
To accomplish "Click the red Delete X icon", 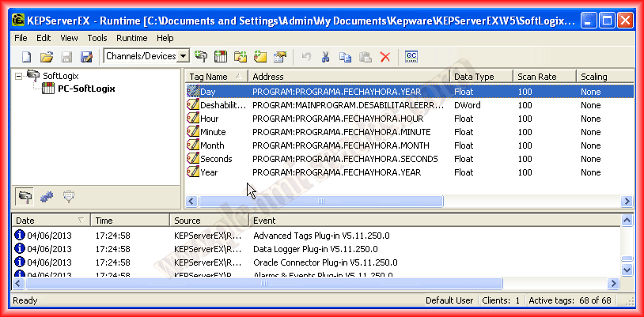I will (x=385, y=56).
